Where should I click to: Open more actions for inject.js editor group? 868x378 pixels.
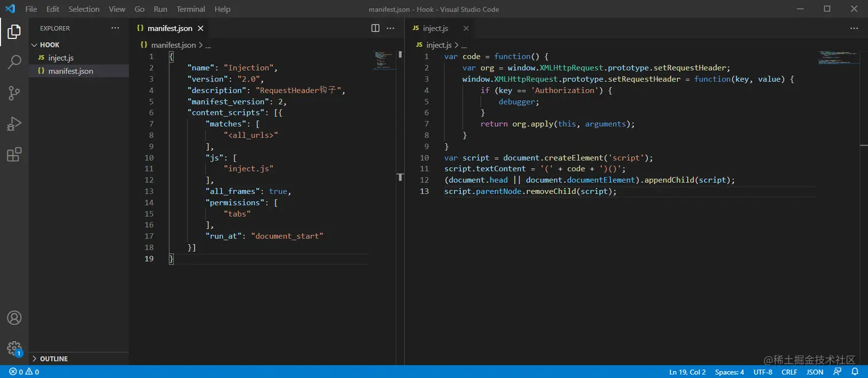coord(854,28)
